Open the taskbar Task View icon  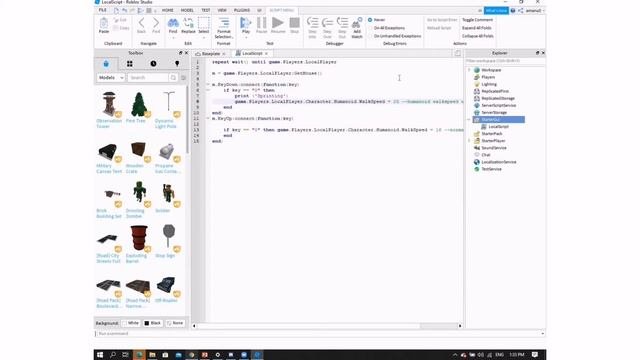(x=125, y=355)
